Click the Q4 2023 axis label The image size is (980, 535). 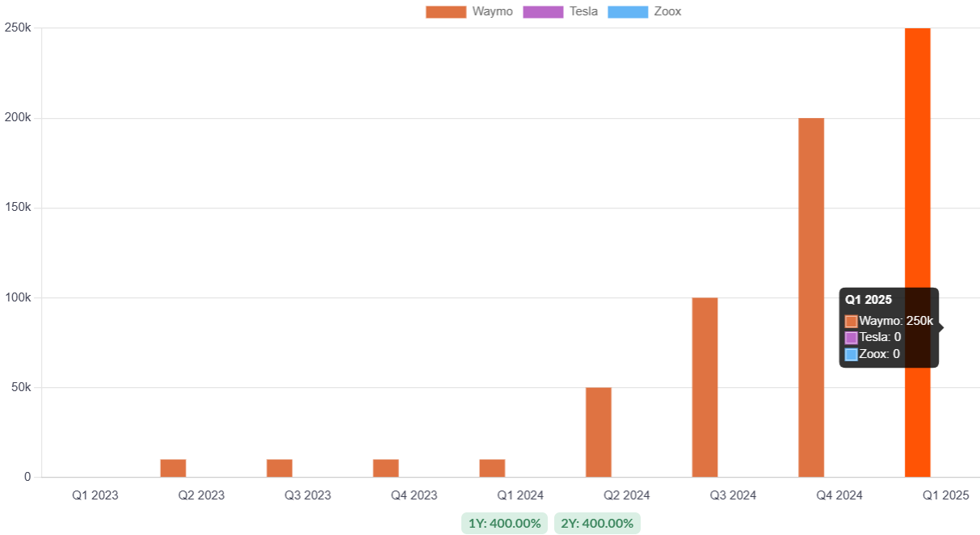[x=414, y=495]
